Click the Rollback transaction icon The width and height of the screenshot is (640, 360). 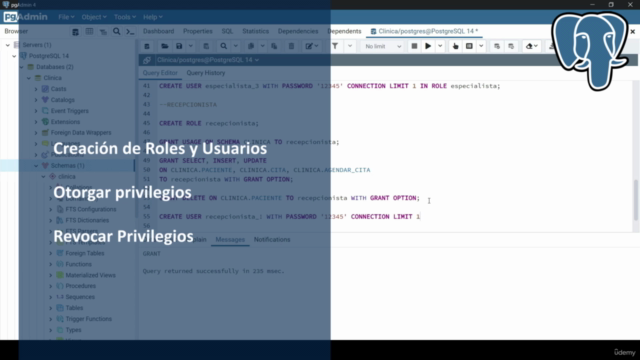point(511,46)
